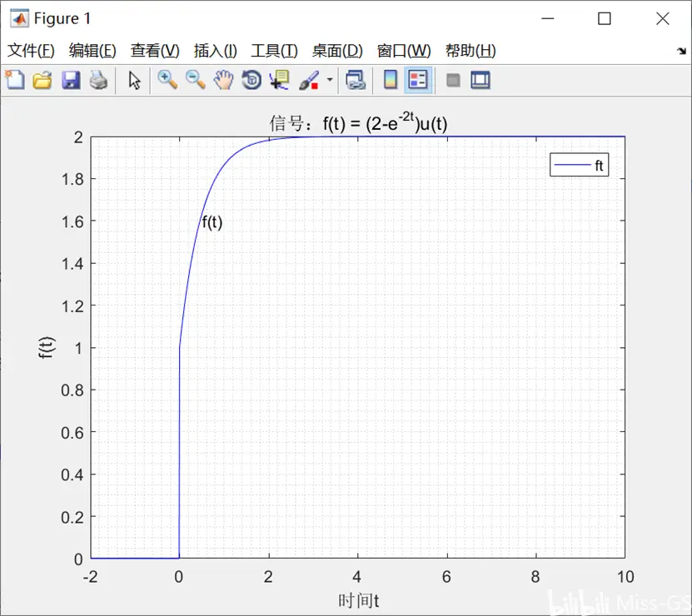Minimize the Figure 1 window
Viewport: 692px width, 616px height.
point(548,18)
